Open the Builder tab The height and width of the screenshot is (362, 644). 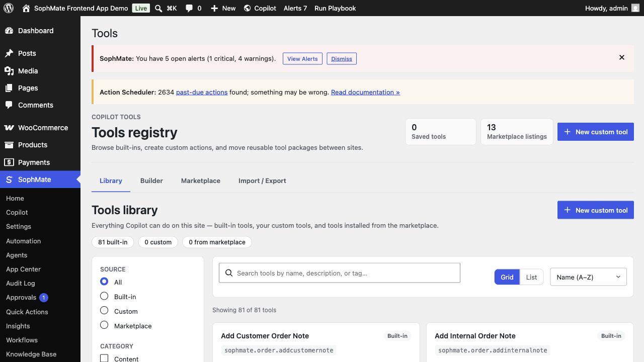click(151, 181)
